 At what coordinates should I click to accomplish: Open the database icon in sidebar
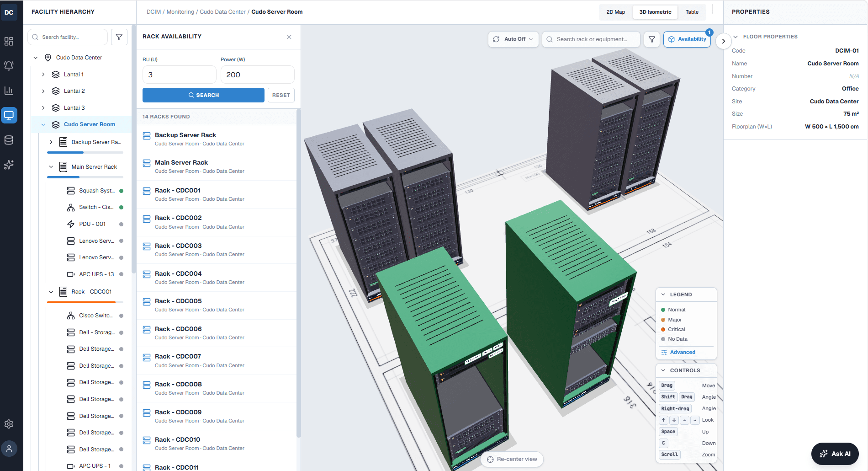point(9,140)
